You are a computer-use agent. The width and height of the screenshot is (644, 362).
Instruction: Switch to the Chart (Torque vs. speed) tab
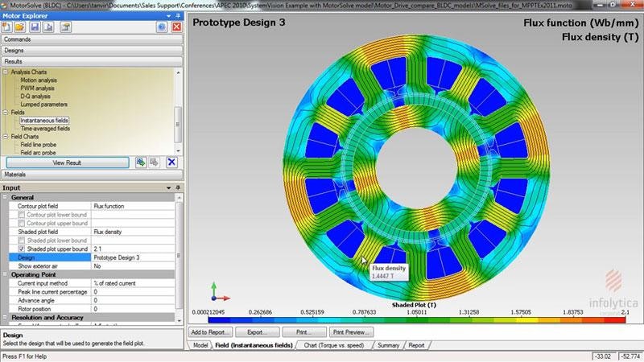(x=333, y=345)
